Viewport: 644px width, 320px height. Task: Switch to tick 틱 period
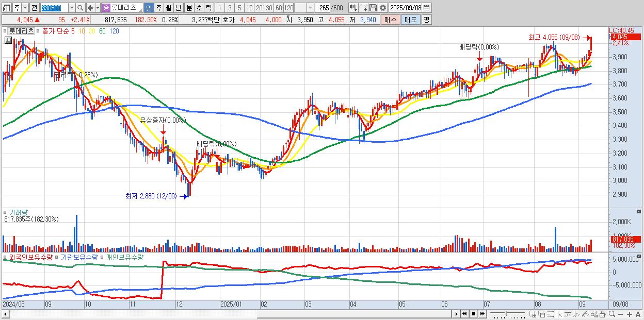(x=208, y=8)
